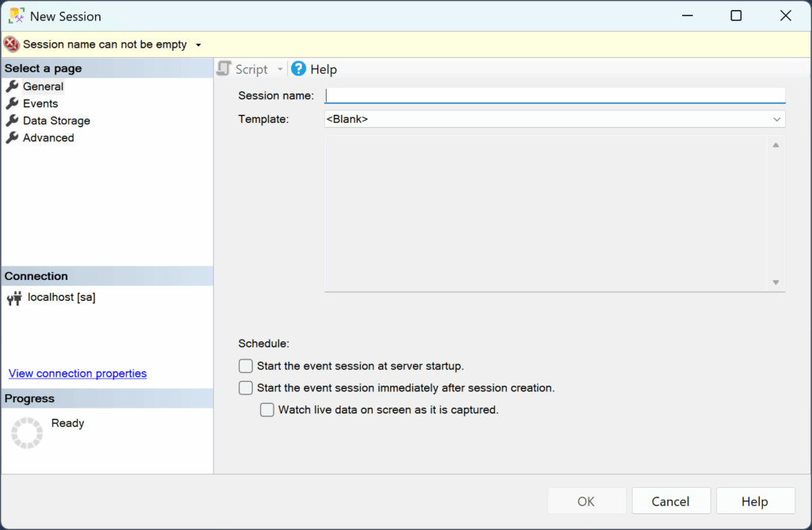Open the General page
The image size is (812, 530).
click(43, 86)
